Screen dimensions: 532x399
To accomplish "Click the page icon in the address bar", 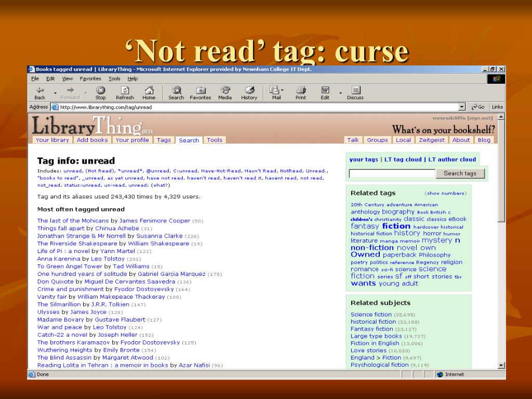I will point(55,107).
